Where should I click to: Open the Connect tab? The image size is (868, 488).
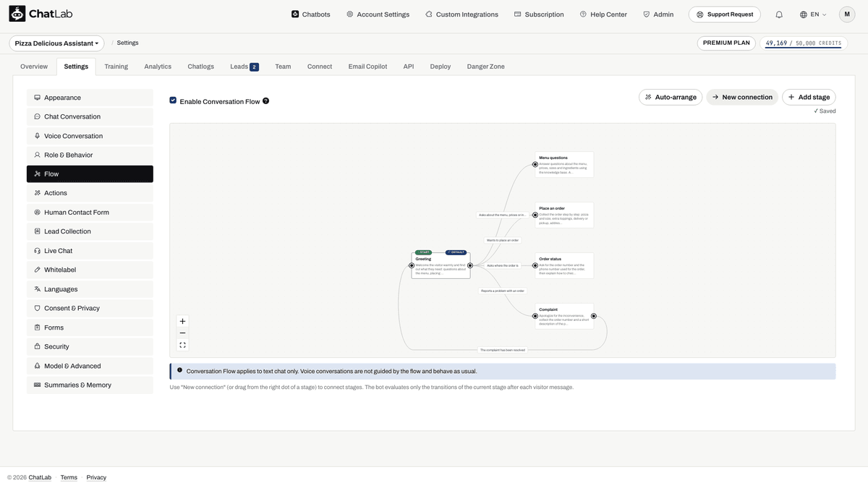[320, 67]
